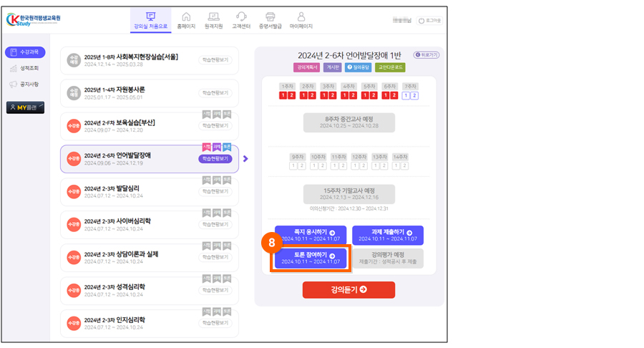This screenshot has width=644, height=348.
Task: Click the 증명서발급 printer icon
Action: click(270, 16)
